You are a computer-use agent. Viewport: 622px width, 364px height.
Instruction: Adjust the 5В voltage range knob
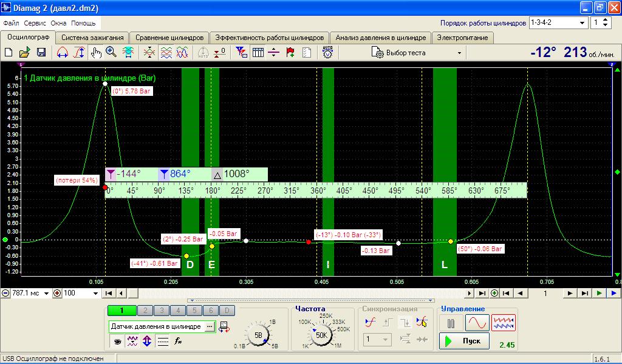coord(258,335)
